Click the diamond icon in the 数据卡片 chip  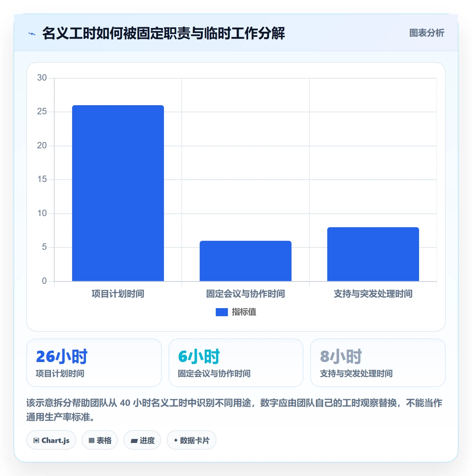point(176,440)
